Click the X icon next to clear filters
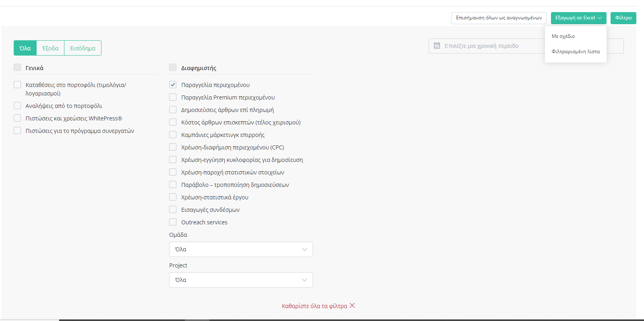 click(x=352, y=306)
